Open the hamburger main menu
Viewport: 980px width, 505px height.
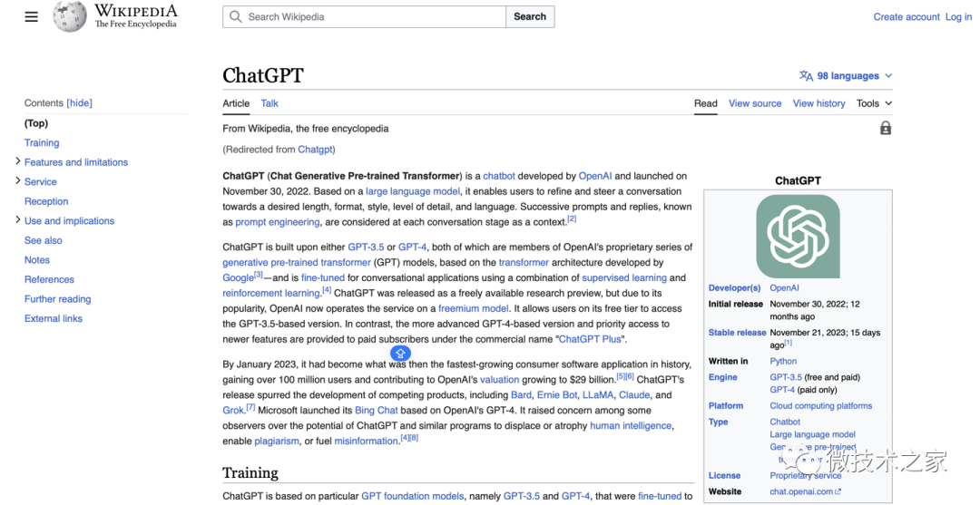pyautogui.click(x=31, y=17)
